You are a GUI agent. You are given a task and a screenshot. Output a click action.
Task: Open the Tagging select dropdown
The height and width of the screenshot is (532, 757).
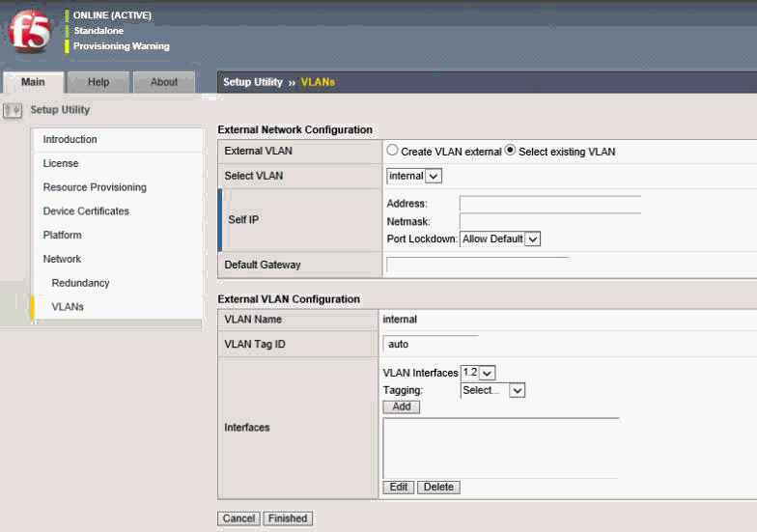pyautogui.click(x=492, y=390)
